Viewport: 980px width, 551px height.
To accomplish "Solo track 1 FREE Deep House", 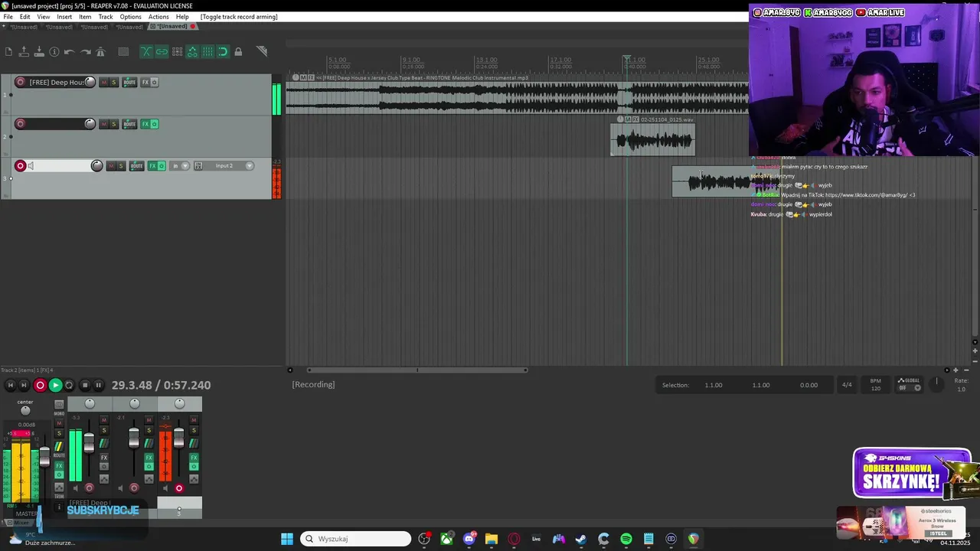I will pyautogui.click(x=114, y=82).
